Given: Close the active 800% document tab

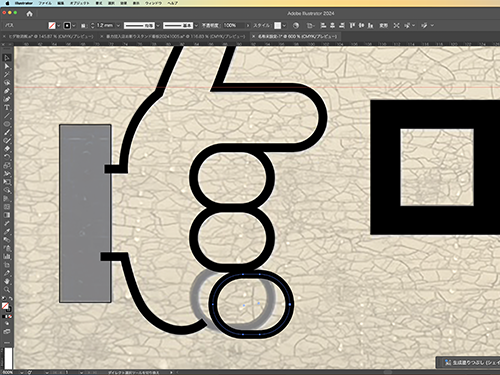Looking at the screenshot, I should point(253,36).
